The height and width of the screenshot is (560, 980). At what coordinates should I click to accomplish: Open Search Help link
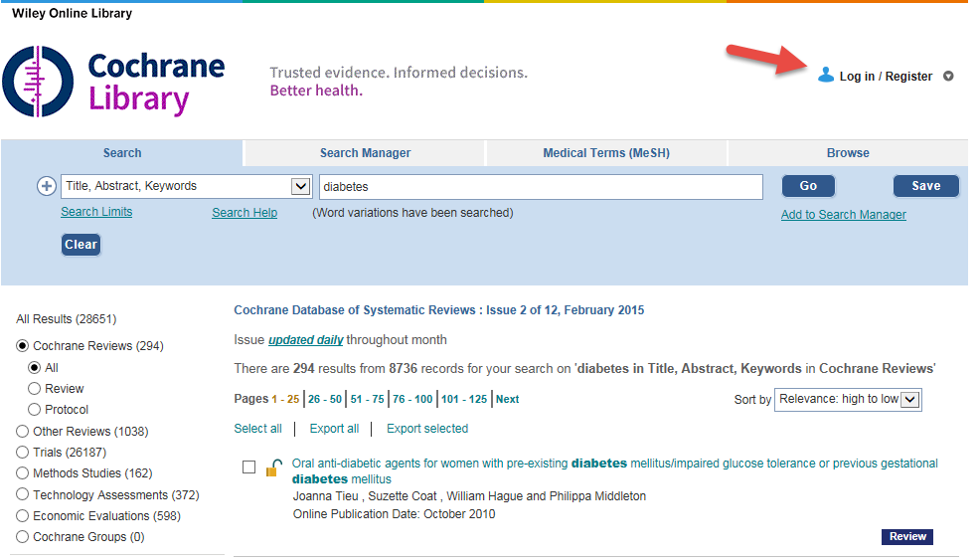coord(245,213)
